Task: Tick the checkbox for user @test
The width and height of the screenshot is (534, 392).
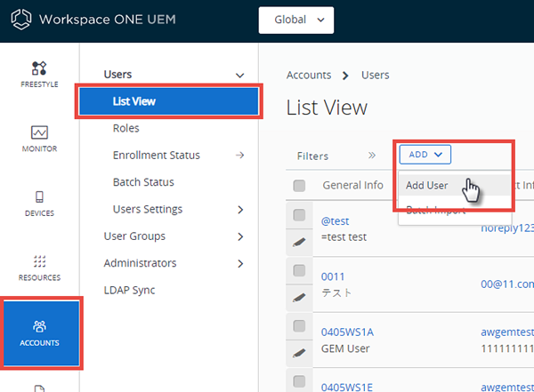Action: [299, 215]
